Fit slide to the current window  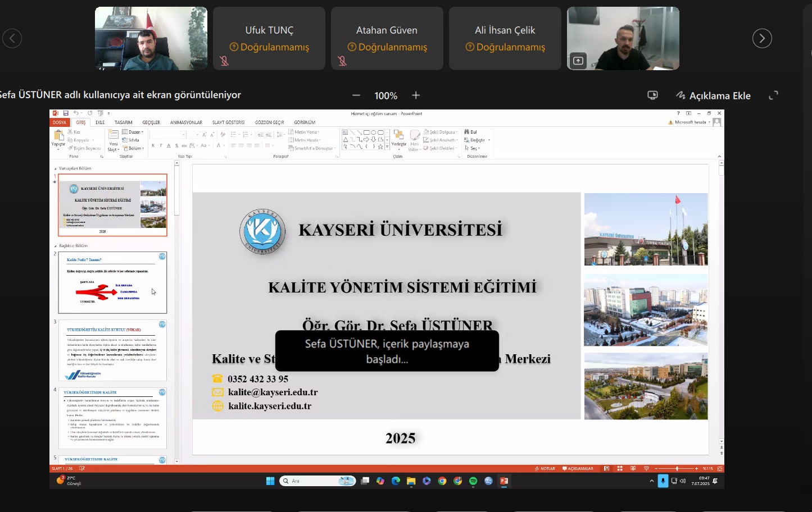point(720,468)
